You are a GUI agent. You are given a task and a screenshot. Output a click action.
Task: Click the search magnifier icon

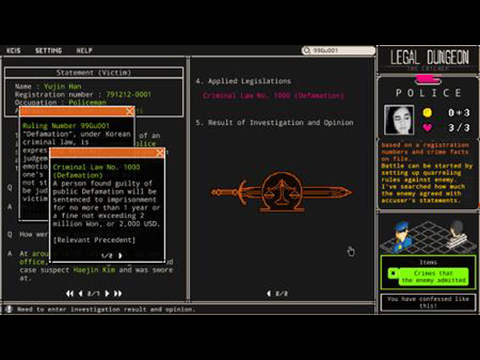[307, 50]
